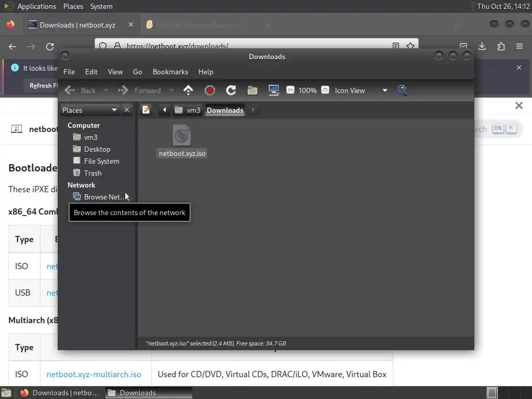Show earlier path buttons left arrow

click(165, 110)
